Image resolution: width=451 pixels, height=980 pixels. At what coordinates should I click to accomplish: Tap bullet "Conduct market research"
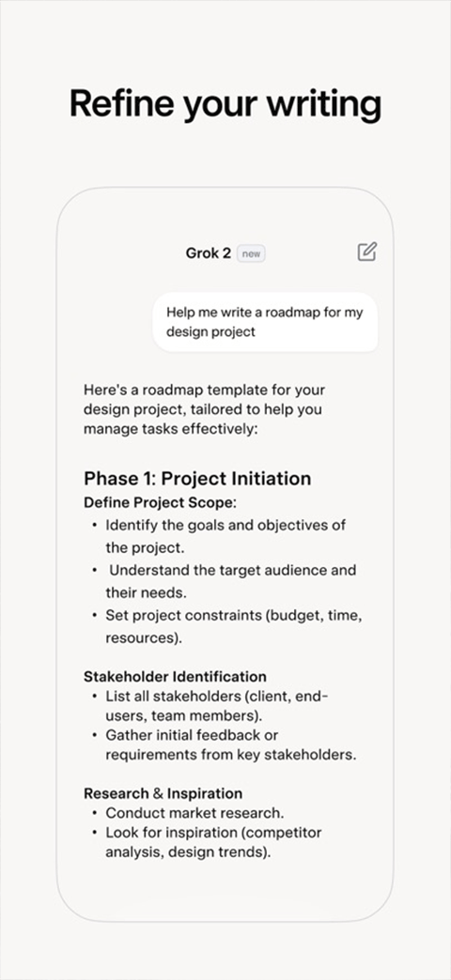pos(188,813)
